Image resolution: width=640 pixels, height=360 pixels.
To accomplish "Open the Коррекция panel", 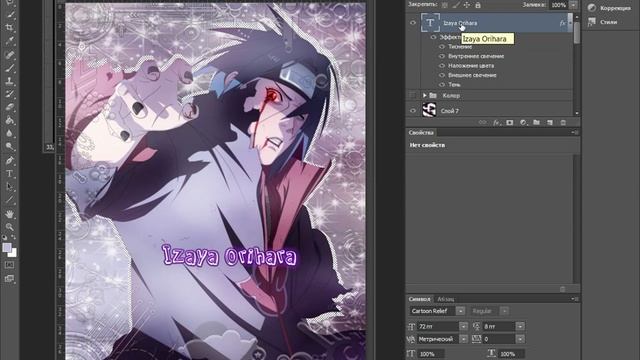I will [x=609, y=8].
